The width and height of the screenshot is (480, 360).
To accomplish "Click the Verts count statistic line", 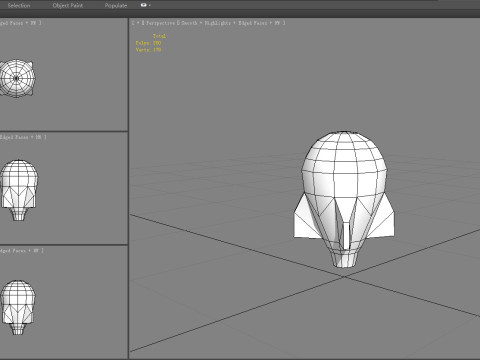I will click(148, 50).
